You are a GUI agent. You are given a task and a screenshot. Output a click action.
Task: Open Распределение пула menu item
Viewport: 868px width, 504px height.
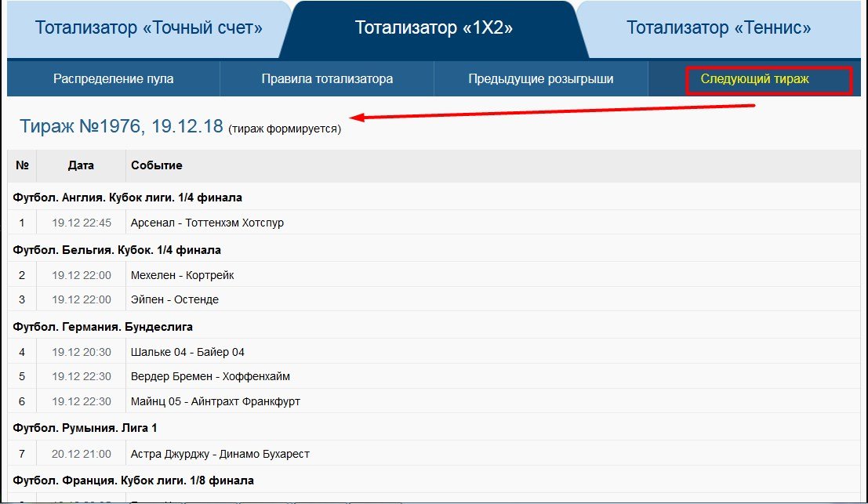114,78
